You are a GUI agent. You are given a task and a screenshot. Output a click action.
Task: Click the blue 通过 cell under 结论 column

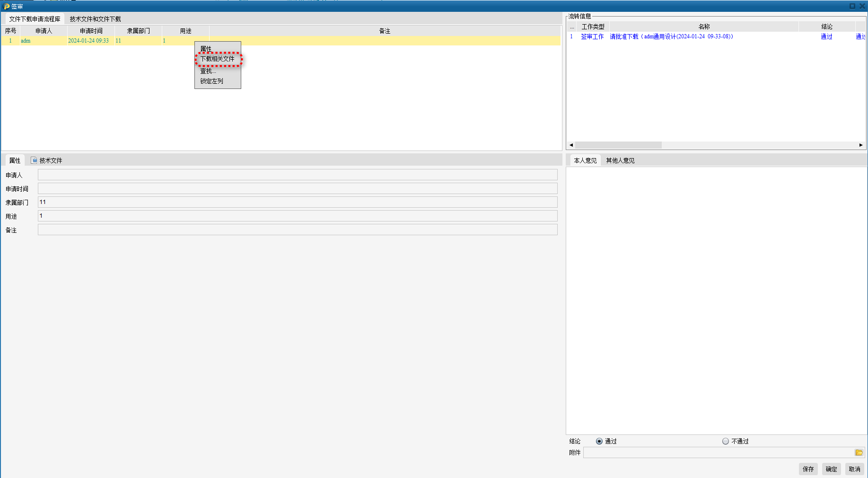tap(826, 36)
